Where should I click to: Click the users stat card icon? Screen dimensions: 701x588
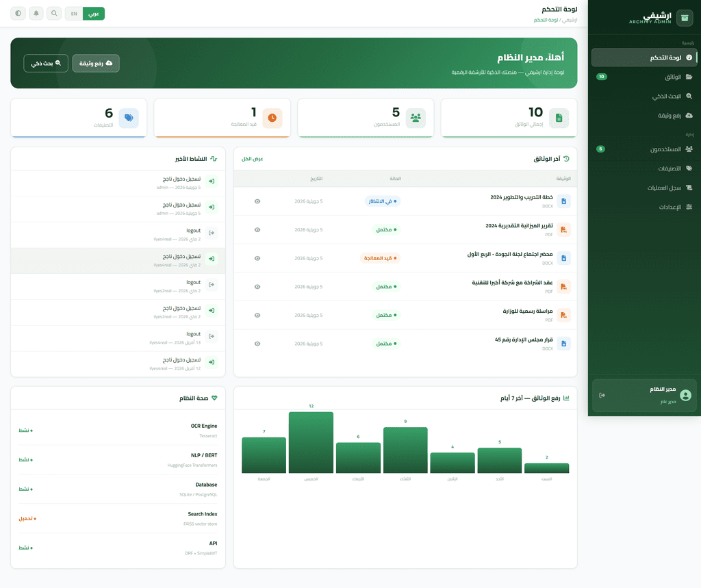click(416, 118)
